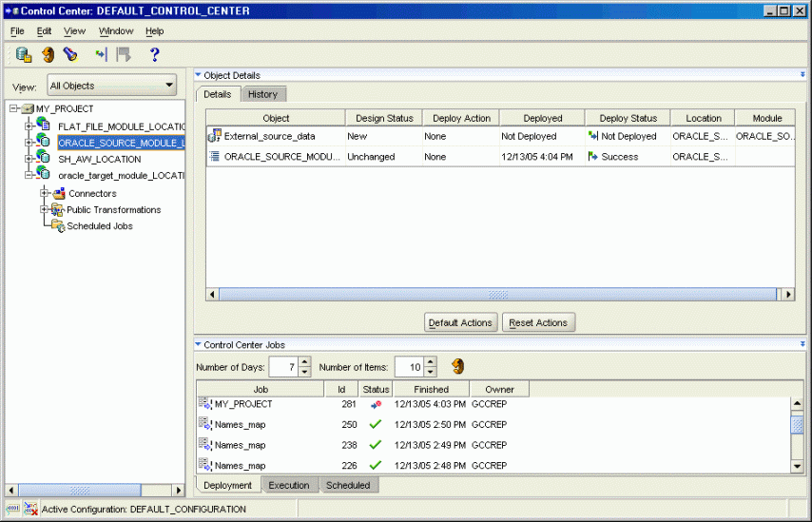Click the Public Transformations folder icon
The height and width of the screenshot is (522, 812).
[x=58, y=210]
